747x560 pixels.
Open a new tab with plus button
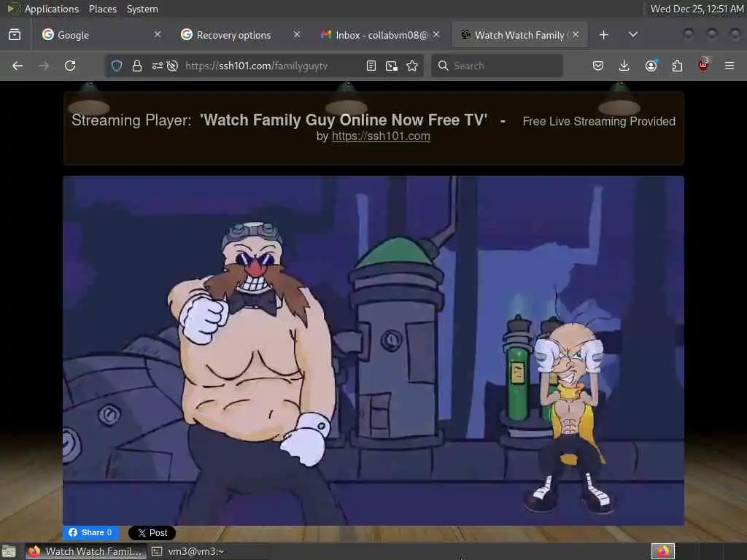[603, 35]
